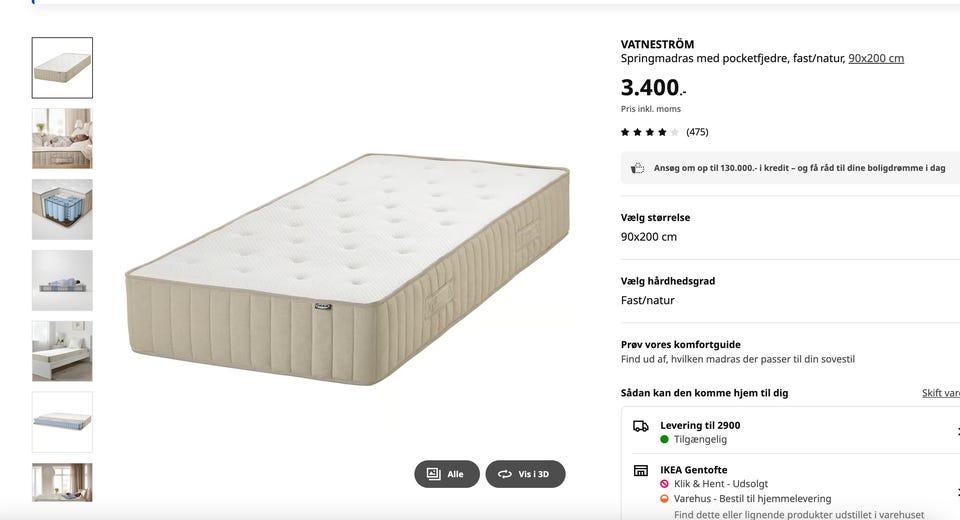This screenshot has height=520, width=960.
Task: Open the Vælg størrelse size selector
Action: tap(780, 227)
